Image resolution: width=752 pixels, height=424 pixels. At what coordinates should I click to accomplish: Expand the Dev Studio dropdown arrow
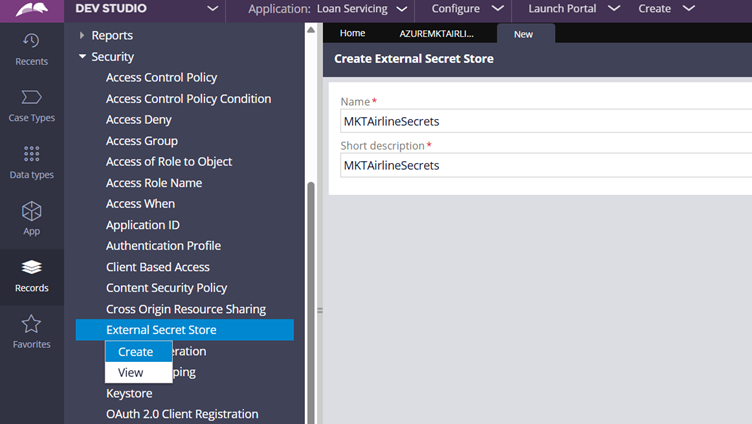(212, 8)
